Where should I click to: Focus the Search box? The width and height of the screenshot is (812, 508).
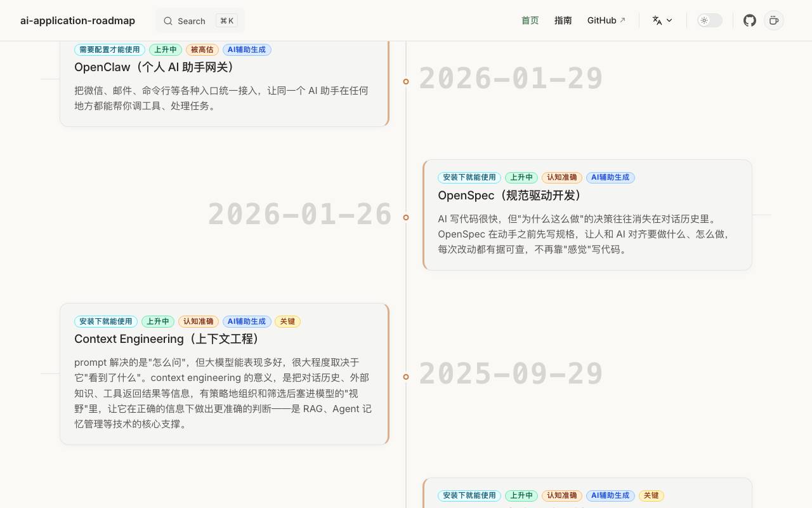point(200,21)
